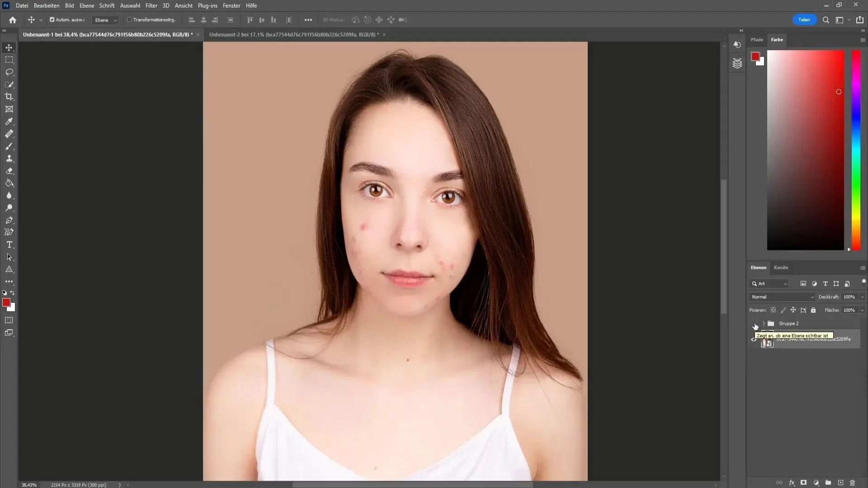The width and height of the screenshot is (868, 488).
Task: Open the Fenster menu
Action: 231,5
